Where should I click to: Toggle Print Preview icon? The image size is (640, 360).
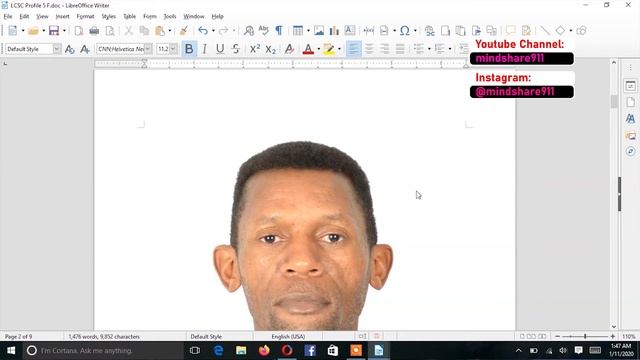coord(110,31)
